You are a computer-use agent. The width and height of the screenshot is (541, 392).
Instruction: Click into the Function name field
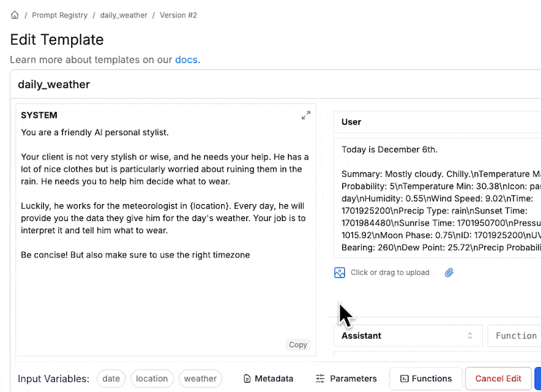pyautogui.click(x=514, y=335)
